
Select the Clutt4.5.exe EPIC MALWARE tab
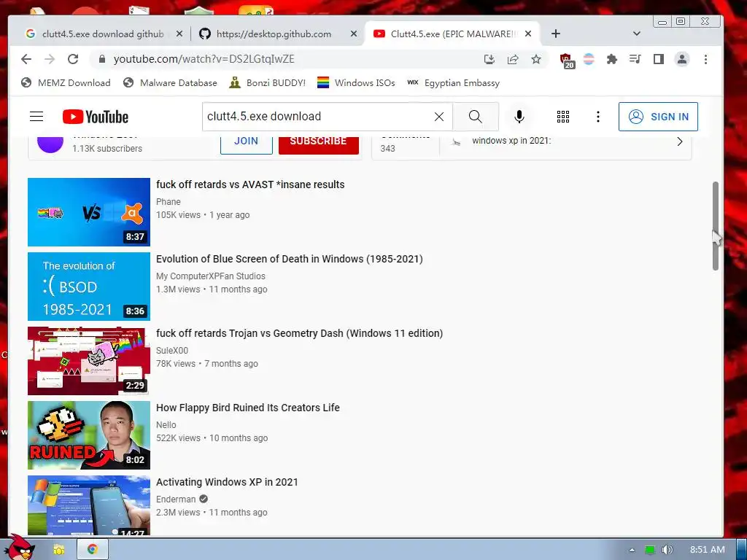[x=452, y=34]
